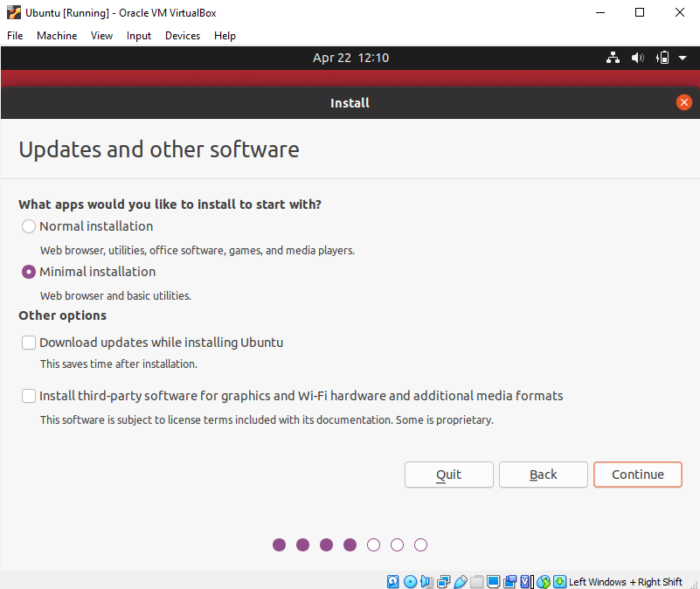
Task: Click the Continue button
Action: coord(637,475)
